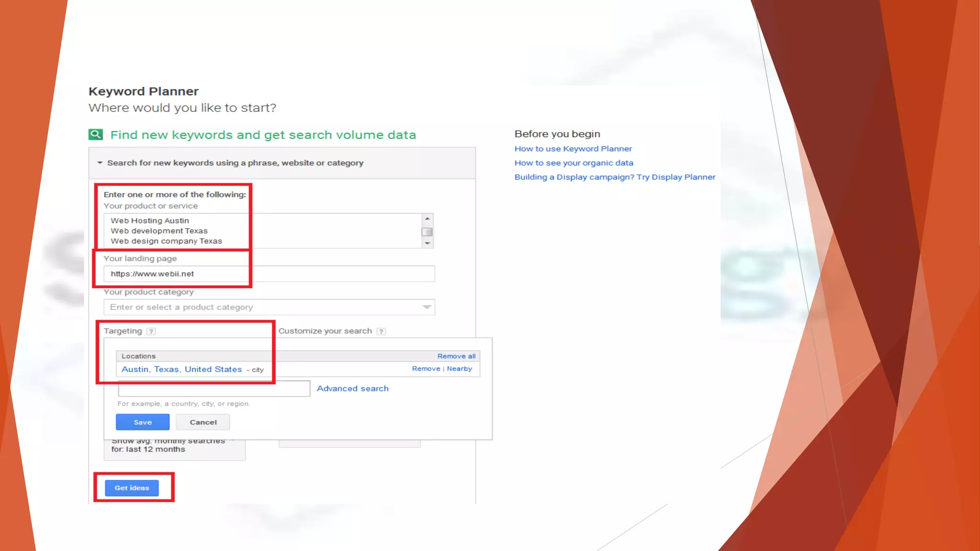Show Nearby locations for Austin
This screenshot has width=980, height=551.
pyautogui.click(x=459, y=369)
